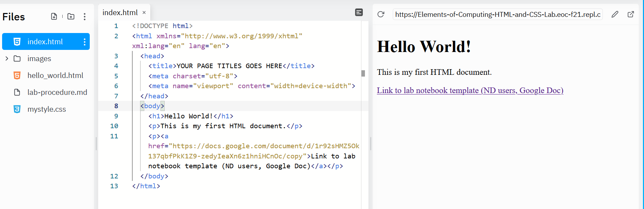Screen dimensions: 644x209
Task: Open hello_world.html from file tree
Action: point(55,76)
